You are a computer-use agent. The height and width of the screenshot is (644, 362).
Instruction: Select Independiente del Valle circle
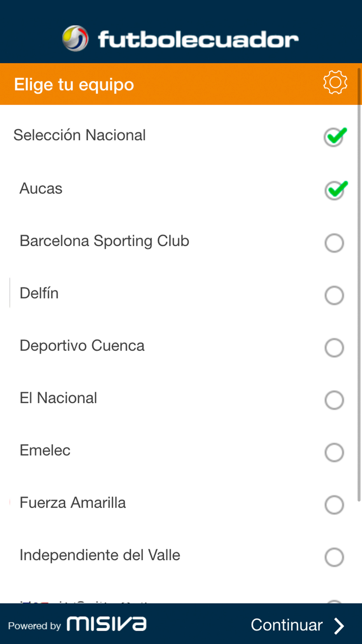334,557
